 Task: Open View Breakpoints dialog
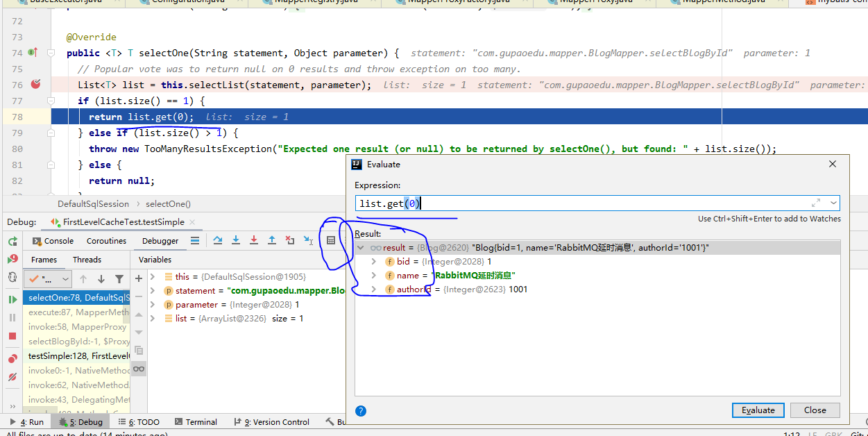point(12,359)
